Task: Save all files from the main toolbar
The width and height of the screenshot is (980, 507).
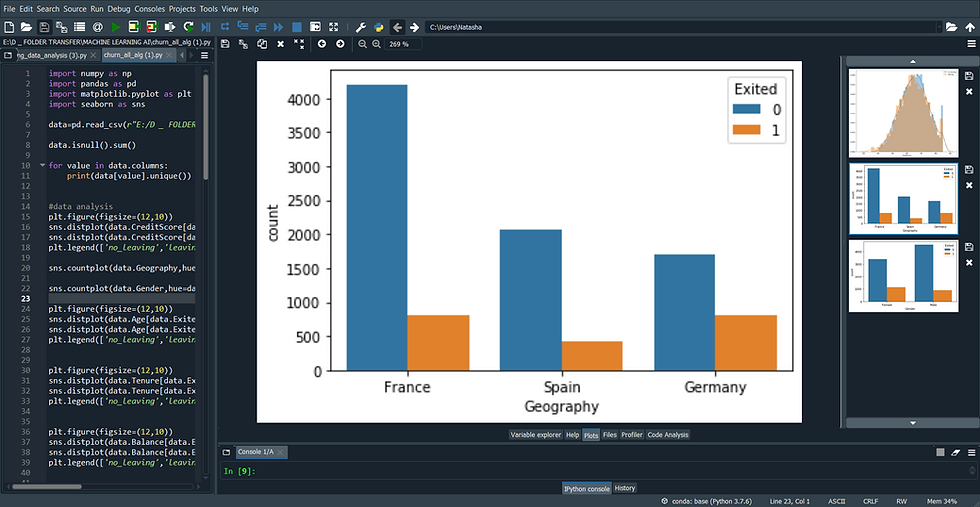Action: 61,27
